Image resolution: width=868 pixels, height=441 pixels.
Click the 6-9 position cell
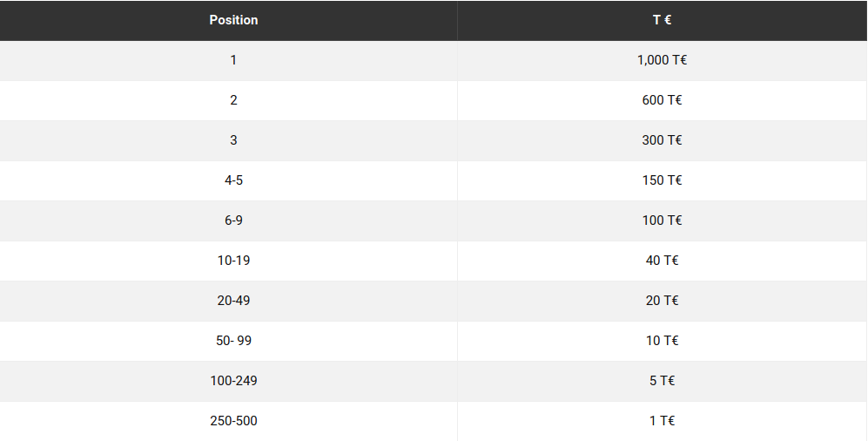pyautogui.click(x=233, y=220)
